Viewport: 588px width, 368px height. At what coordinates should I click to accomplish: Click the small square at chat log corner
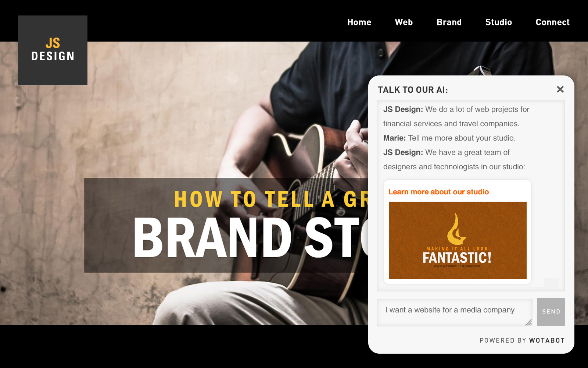pos(551,283)
